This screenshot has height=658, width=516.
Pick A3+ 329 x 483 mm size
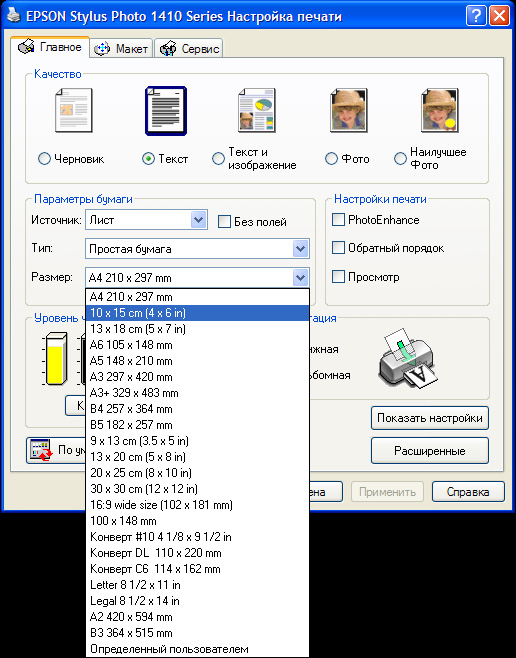197,393
